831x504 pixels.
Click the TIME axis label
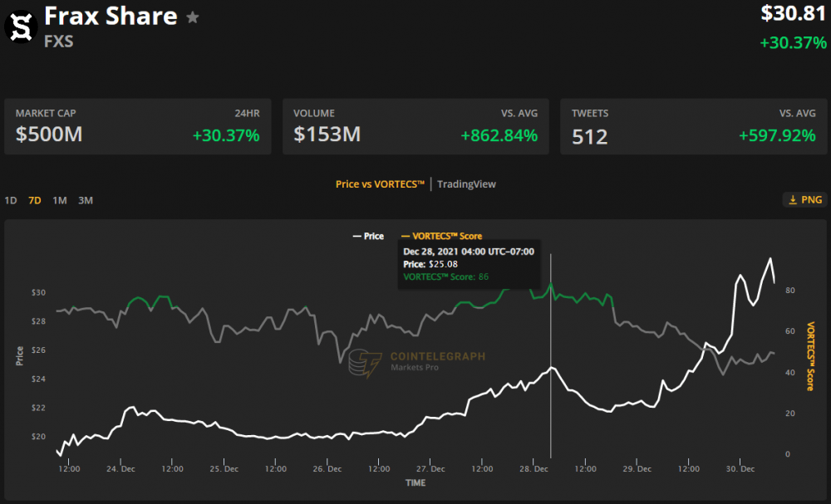click(x=415, y=482)
